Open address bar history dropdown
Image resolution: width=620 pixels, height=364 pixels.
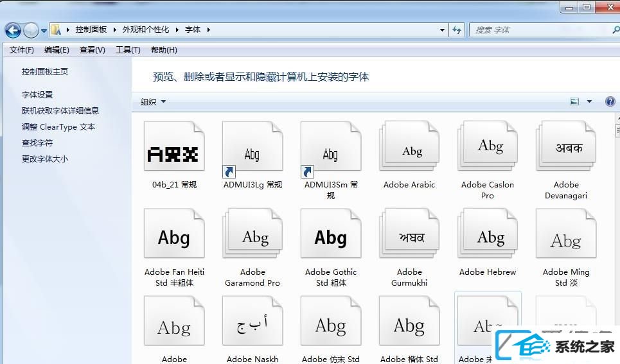[442, 30]
